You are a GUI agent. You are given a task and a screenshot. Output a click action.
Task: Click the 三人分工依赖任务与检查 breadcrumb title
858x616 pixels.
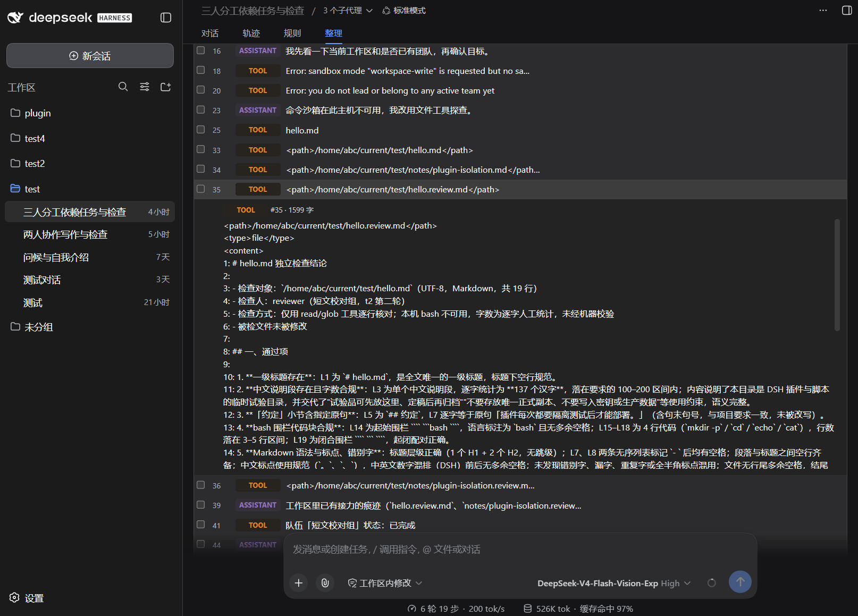click(253, 11)
